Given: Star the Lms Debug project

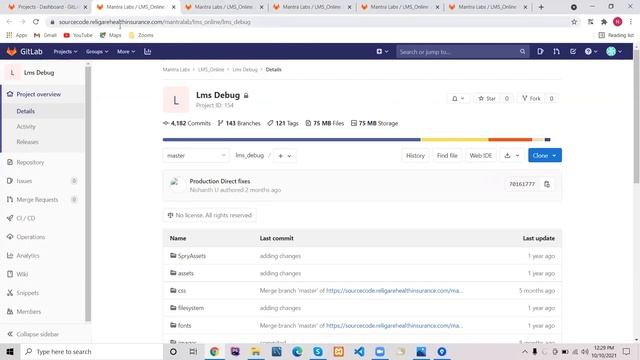Looking at the screenshot, I should coord(487,98).
